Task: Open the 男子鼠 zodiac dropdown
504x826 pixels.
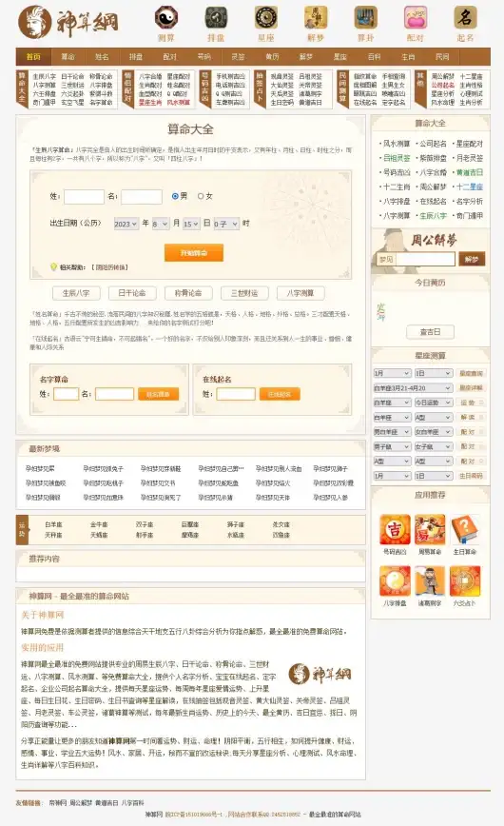Action: tap(392, 446)
